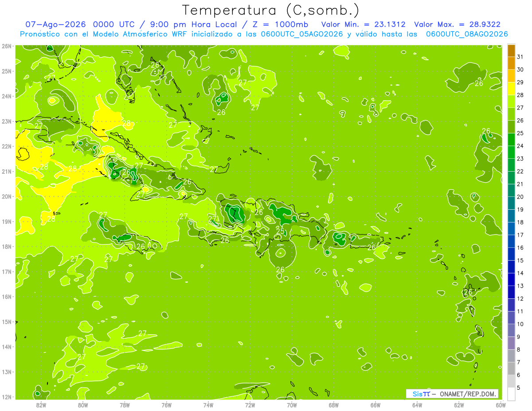This screenshot has width=532, height=411.
Task: Click the 76W longitude axis label
Action: [166, 405]
